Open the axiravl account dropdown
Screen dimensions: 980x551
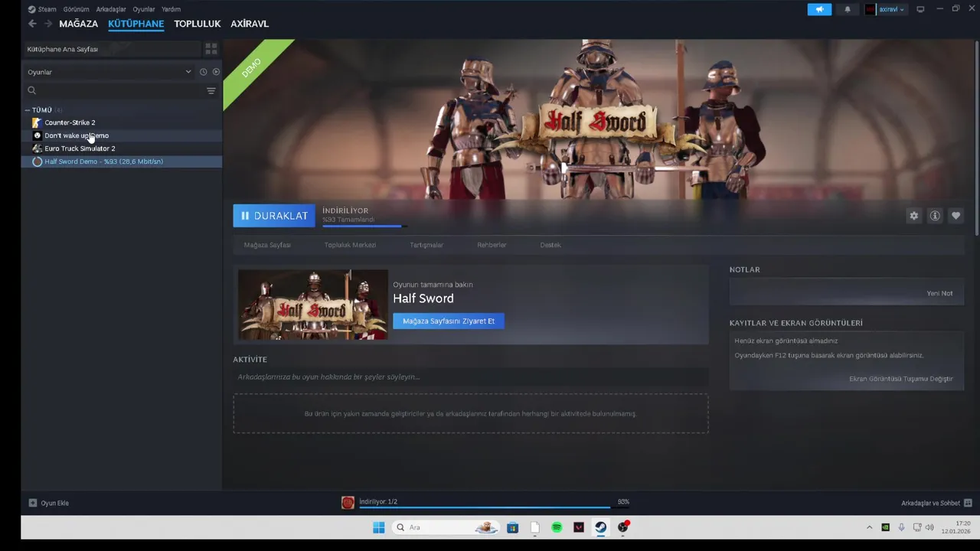coord(886,9)
